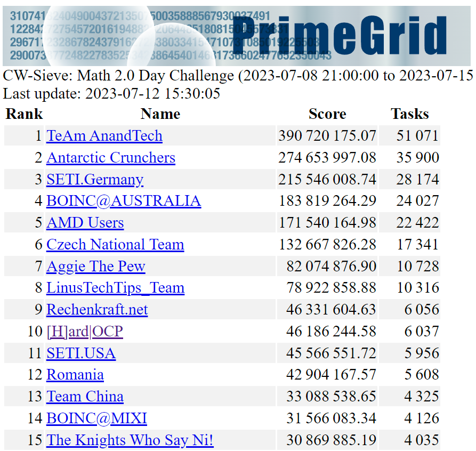The height and width of the screenshot is (451, 476).
Task: Click the Tasks column header
Action: [410, 114]
